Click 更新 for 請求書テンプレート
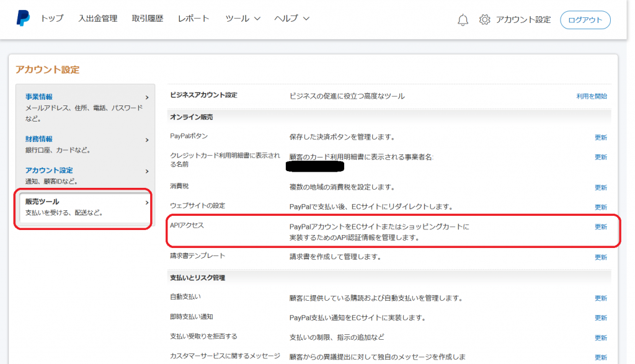The height and width of the screenshot is (364, 635). point(600,257)
